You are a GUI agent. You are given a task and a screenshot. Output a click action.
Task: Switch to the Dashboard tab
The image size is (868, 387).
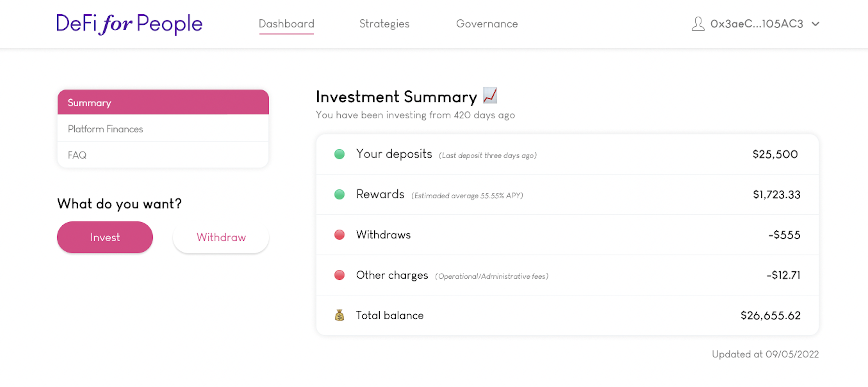coord(286,24)
